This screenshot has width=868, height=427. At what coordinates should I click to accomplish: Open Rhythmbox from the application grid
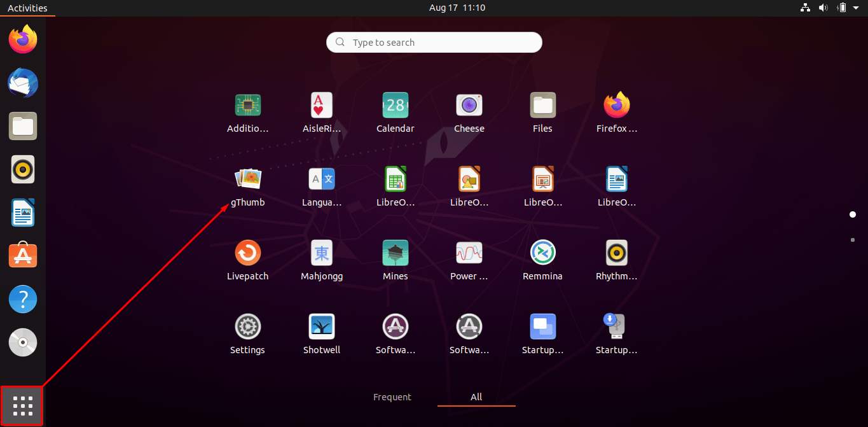[x=617, y=253]
